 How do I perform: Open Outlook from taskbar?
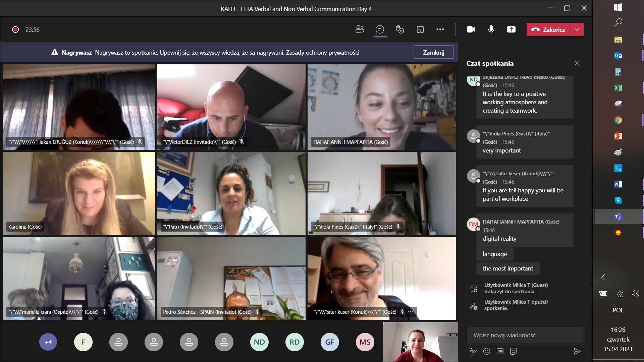click(618, 56)
